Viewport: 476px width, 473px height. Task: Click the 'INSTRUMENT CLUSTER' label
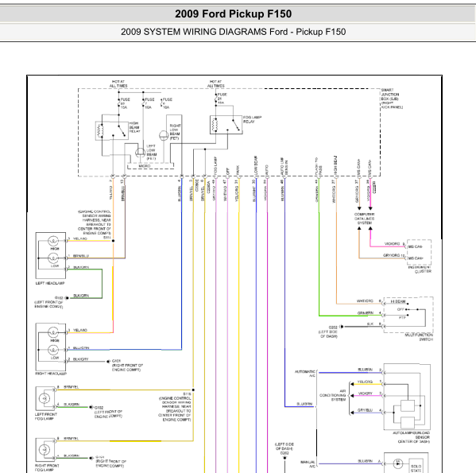click(420, 269)
